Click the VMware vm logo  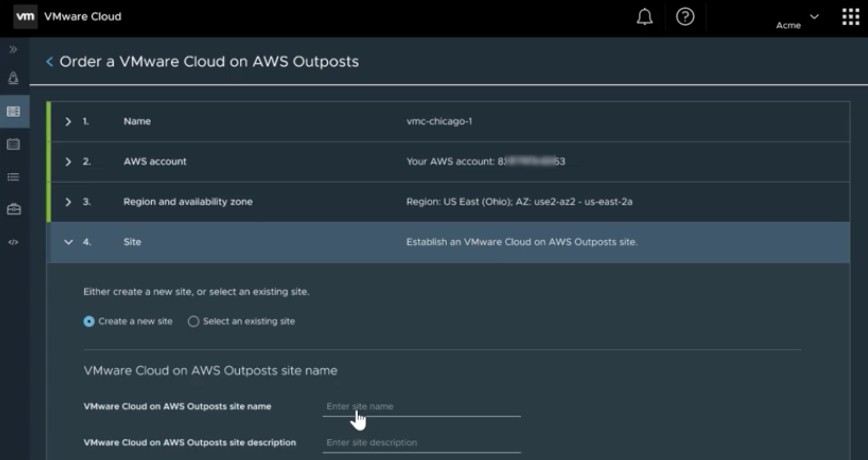click(x=25, y=16)
